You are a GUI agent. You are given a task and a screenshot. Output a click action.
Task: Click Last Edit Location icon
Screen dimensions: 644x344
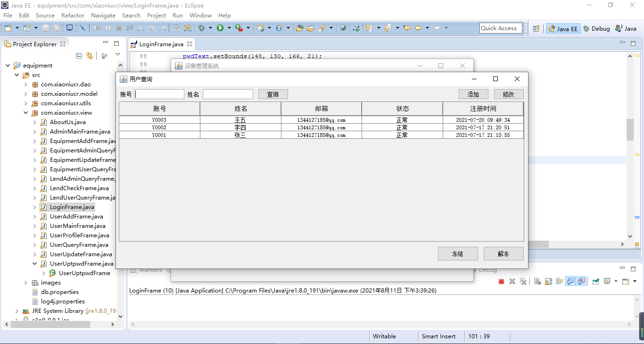pyautogui.click(x=407, y=28)
